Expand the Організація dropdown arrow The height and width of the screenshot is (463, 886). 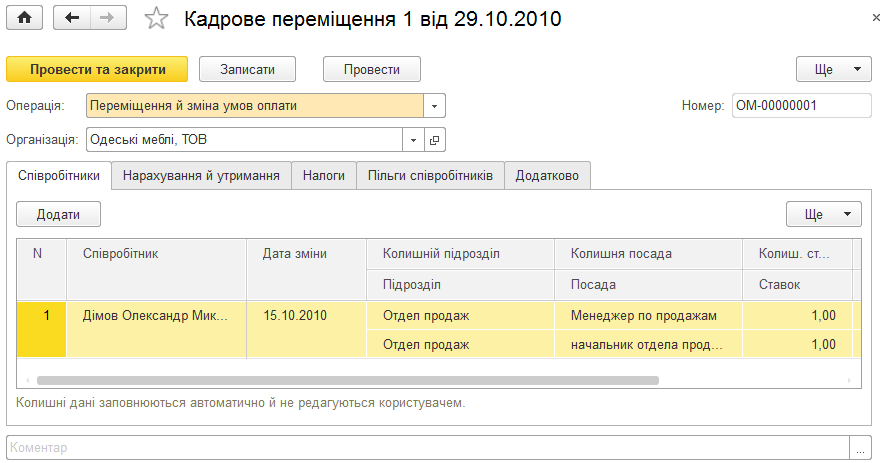(x=413, y=140)
